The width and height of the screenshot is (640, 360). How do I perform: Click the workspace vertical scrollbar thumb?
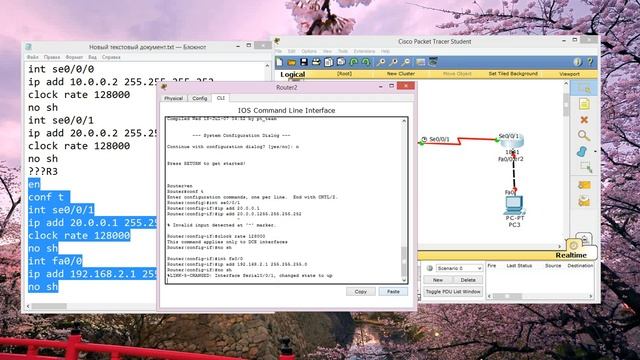pyautogui.click(x=566, y=103)
